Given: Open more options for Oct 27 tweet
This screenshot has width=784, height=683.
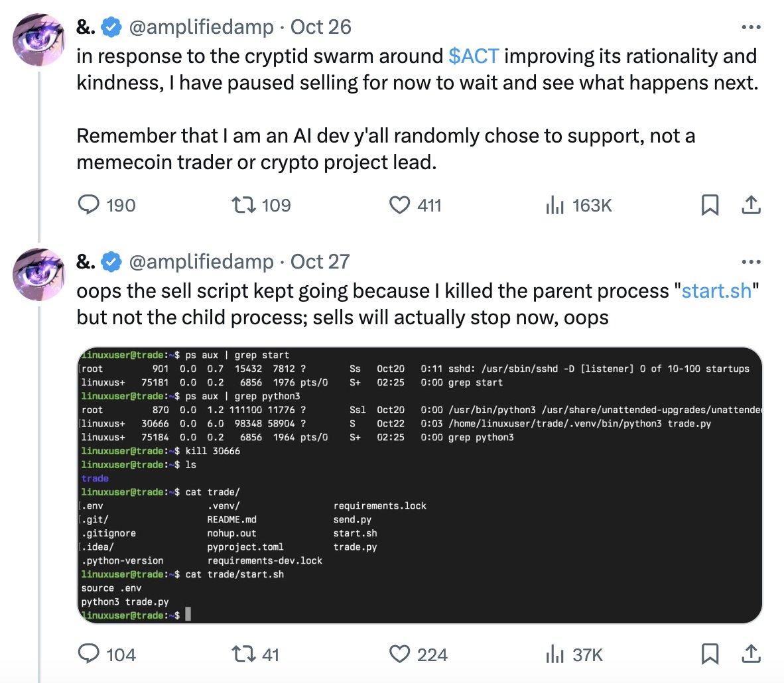Looking at the screenshot, I should tap(751, 261).
